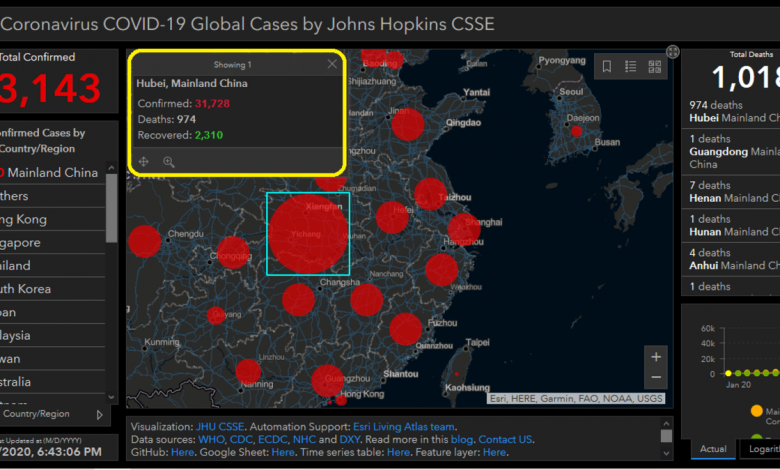Screen dimensions: 780x470
Task: Open the map bookmarks icon
Action: click(x=606, y=66)
